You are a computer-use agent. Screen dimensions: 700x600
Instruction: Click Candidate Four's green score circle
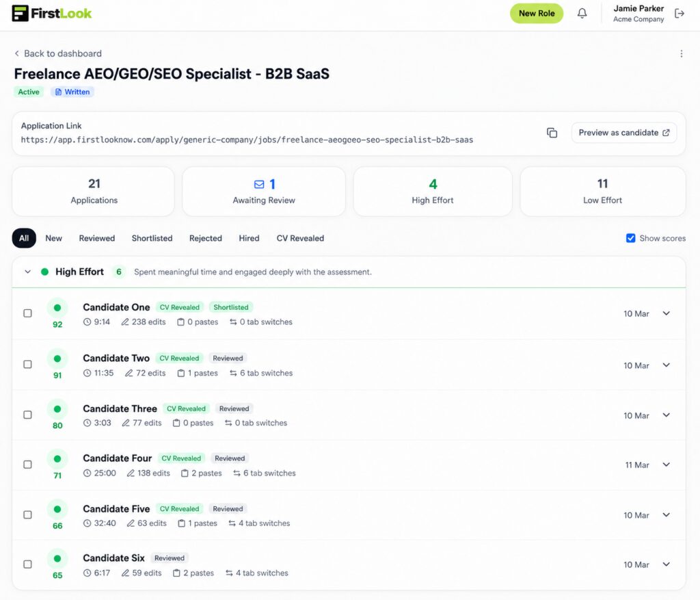tap(57, 459)
